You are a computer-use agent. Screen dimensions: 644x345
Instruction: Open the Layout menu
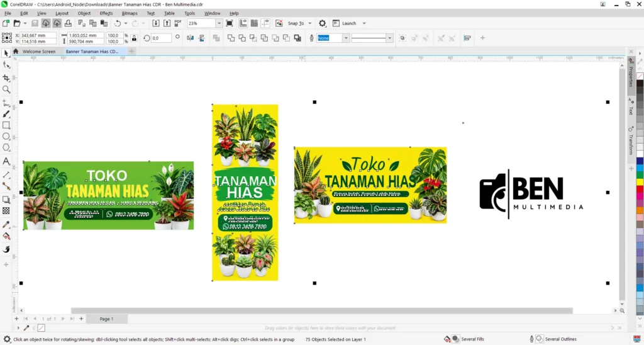click(62, 13)
